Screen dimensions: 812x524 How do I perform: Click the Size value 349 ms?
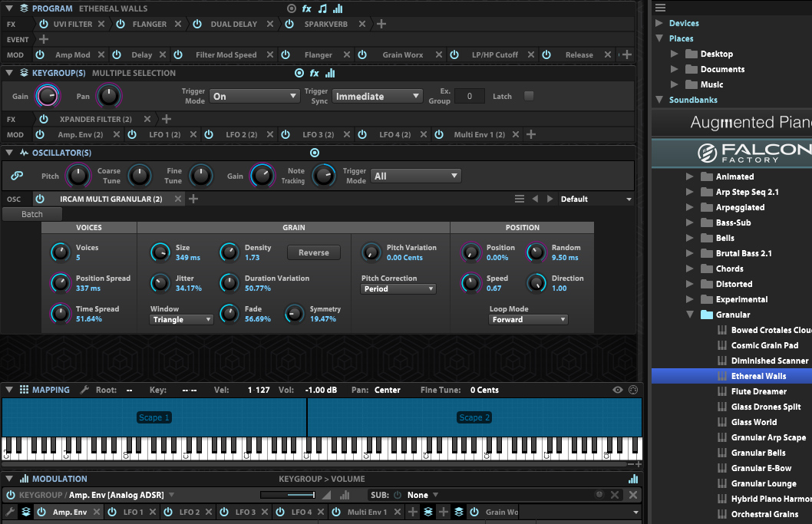[187, 257]
